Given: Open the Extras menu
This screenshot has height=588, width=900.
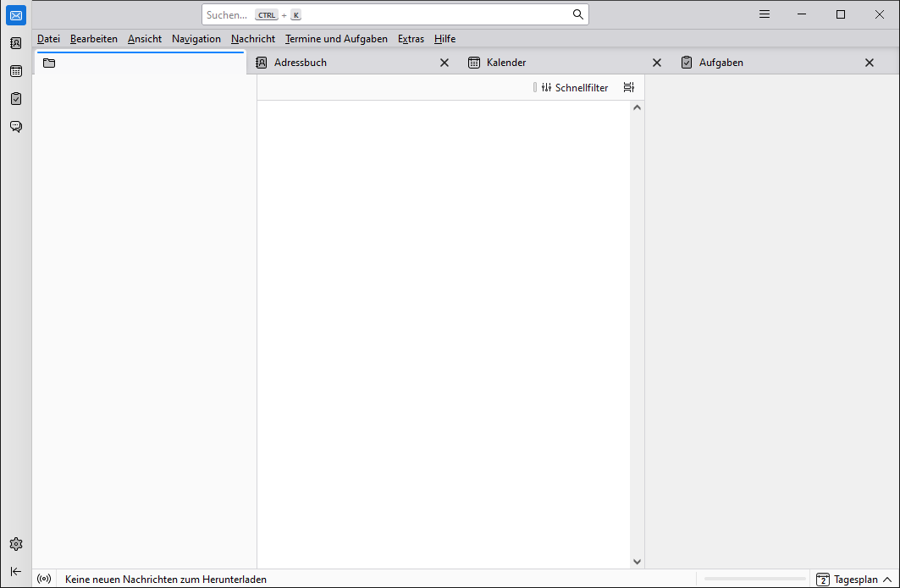Looking at the screenshot, I should 411,39.
